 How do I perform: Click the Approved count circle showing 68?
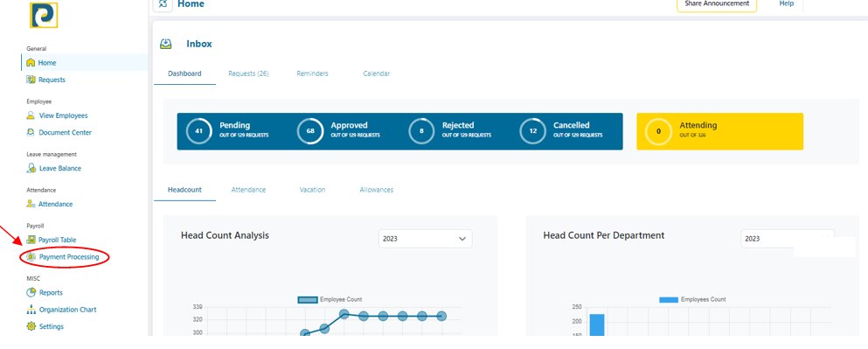tap(309, 131)
